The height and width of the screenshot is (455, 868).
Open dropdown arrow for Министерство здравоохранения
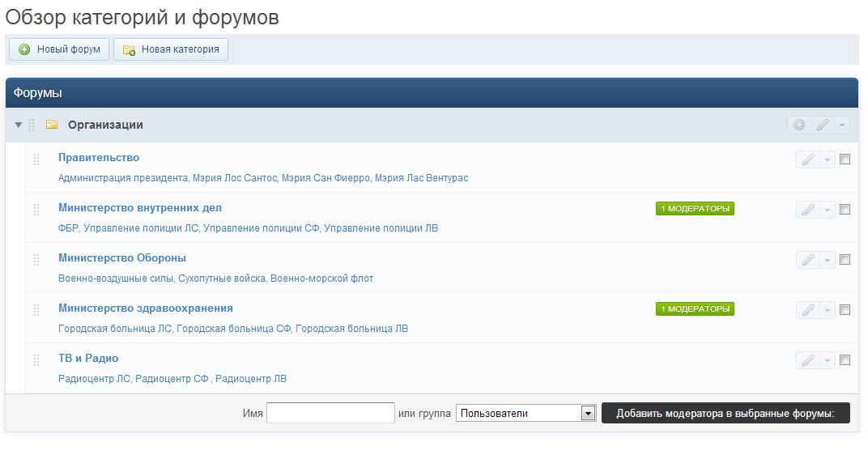coord(827,311)
